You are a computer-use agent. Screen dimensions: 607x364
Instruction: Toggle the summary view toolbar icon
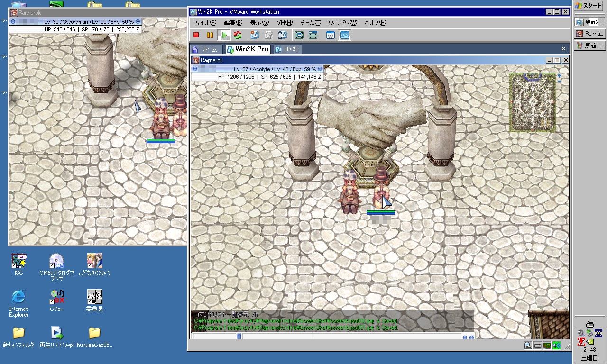coord(331,35)
